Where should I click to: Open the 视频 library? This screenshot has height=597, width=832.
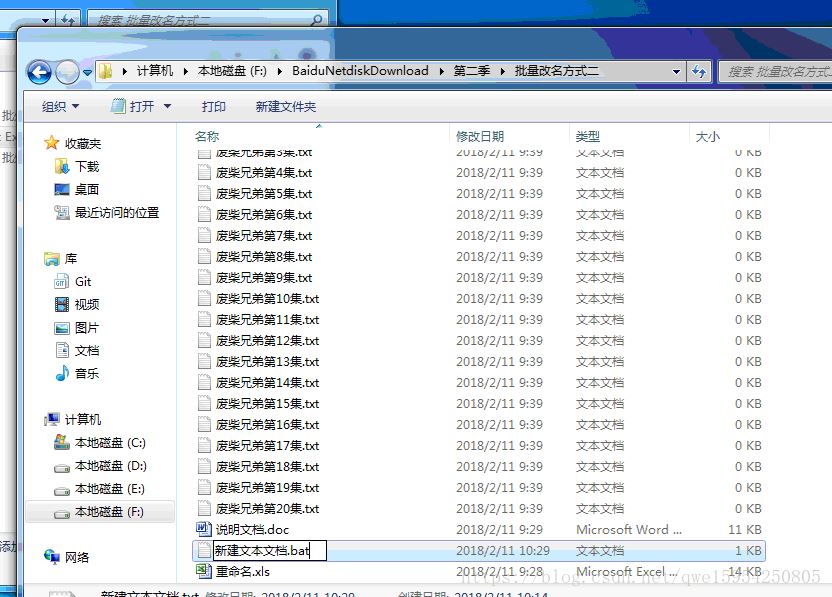coord(87,305)
